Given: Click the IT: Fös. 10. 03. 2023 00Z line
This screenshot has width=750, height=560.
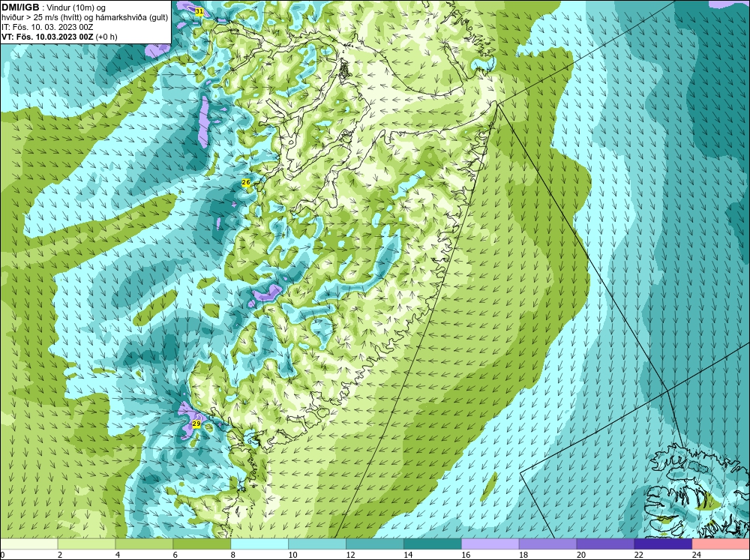Looking at the screenshot, I should [47, 27].
